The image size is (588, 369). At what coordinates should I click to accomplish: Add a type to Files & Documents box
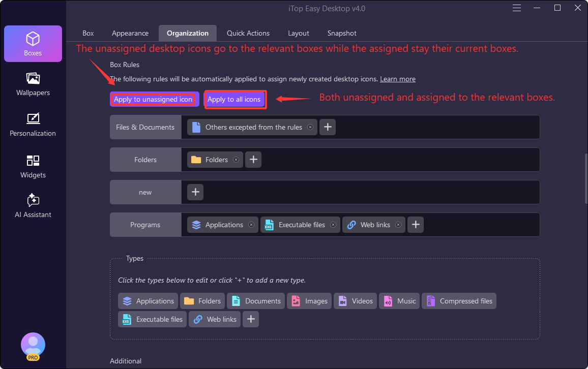point(328,127)
